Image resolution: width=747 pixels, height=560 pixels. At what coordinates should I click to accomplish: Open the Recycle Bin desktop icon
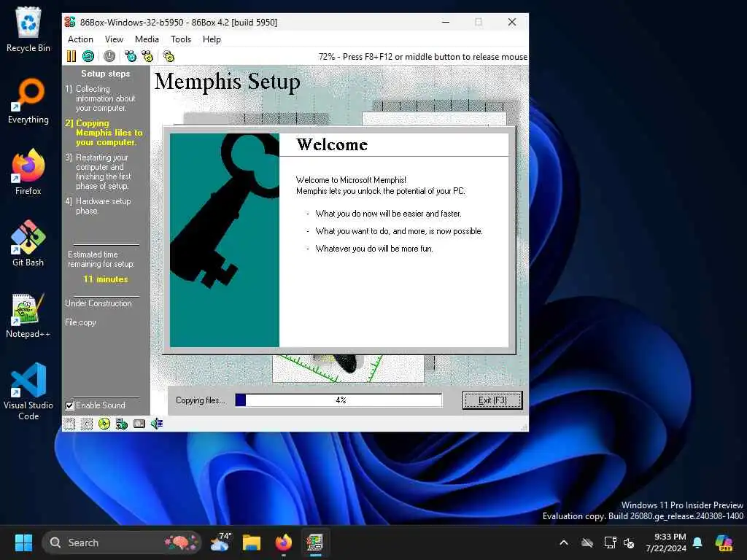(x=28, y=29)
